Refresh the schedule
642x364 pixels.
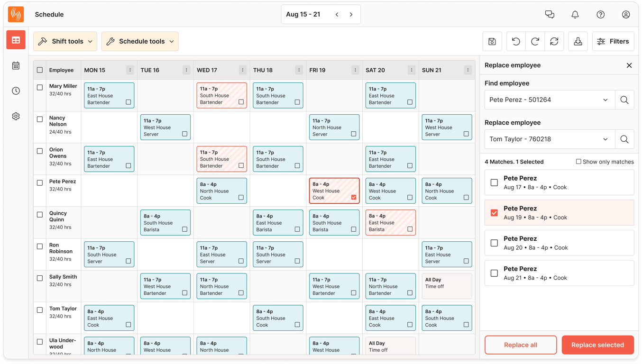tap(554, 41)
